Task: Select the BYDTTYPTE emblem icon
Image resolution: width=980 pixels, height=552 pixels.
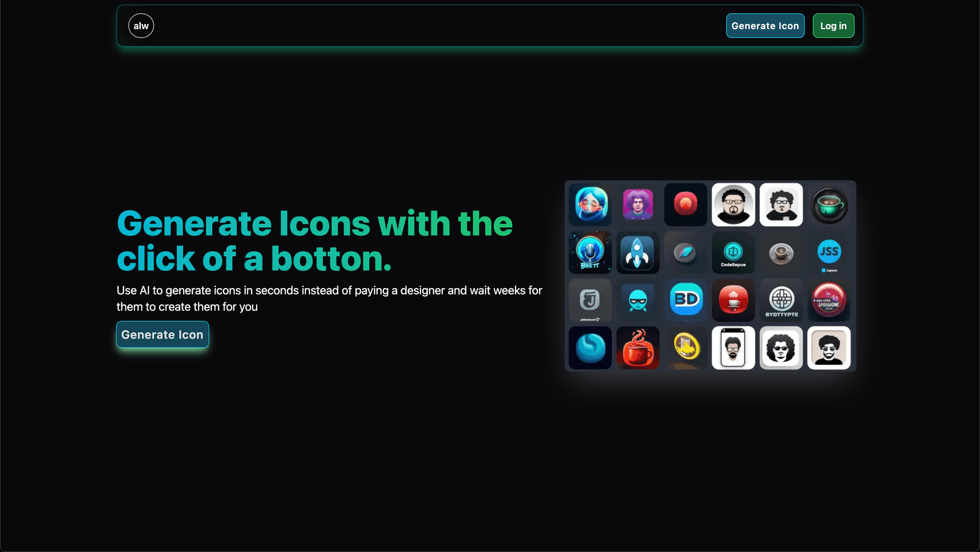Action: [781, 300]
